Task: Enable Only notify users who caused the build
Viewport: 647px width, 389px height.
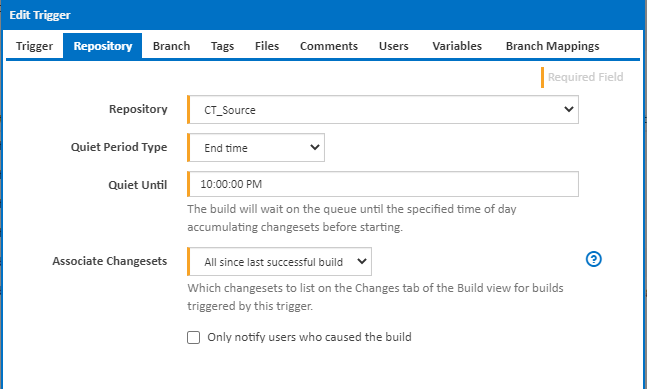Action: tap(194, 337)
